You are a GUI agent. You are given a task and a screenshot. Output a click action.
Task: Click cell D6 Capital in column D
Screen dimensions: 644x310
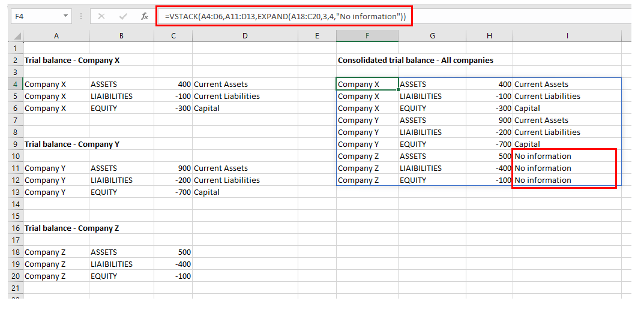pyautogui.click(x=245, y=109)
